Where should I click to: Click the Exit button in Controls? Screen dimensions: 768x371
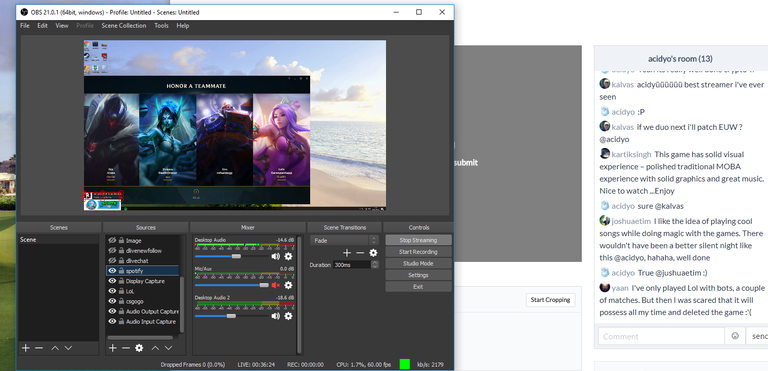coord(418,287)
